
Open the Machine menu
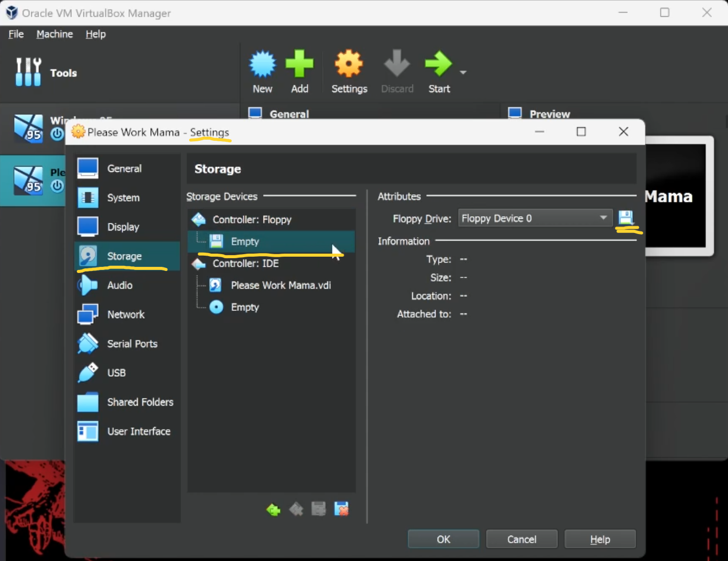[x=55, y=34]
